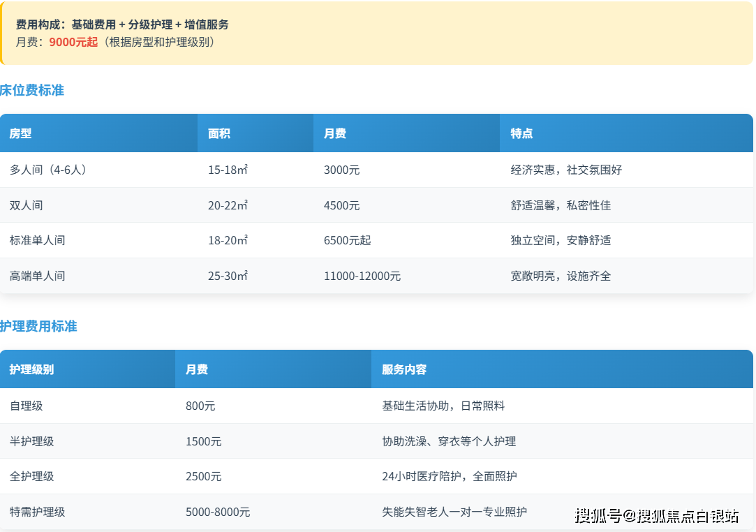Click the 床位费标准 section heading
The width and height of the screenshot is (756, 532).
pyautogui.click(x=32, y=90)
